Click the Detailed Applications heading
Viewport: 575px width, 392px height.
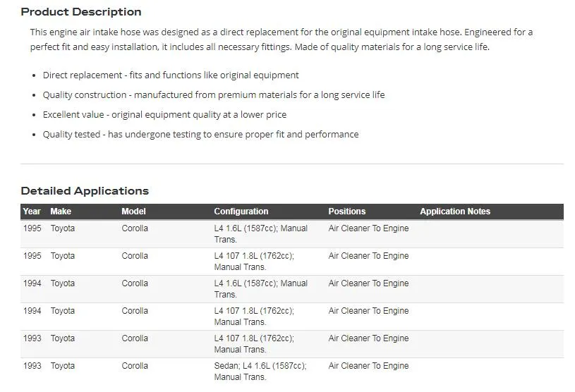(85, 191)
